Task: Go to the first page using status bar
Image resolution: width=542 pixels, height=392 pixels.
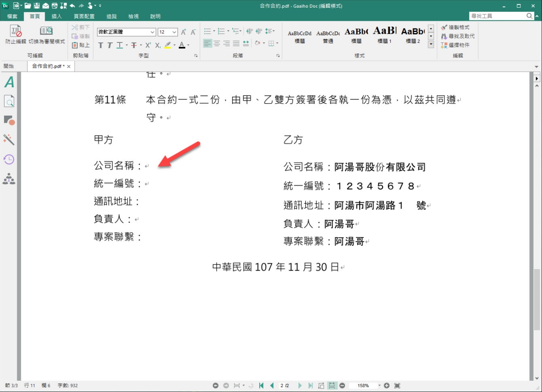Action: click(x=262, y=386)
